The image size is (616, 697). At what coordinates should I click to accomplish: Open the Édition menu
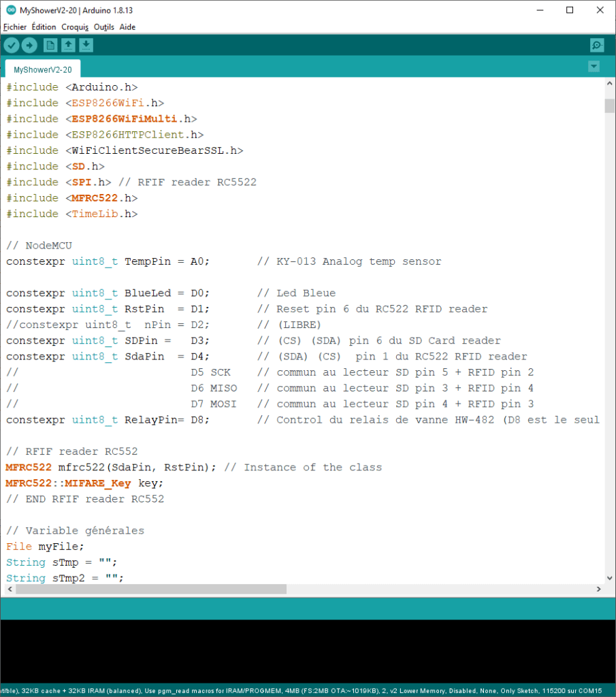tap(44, 27)
